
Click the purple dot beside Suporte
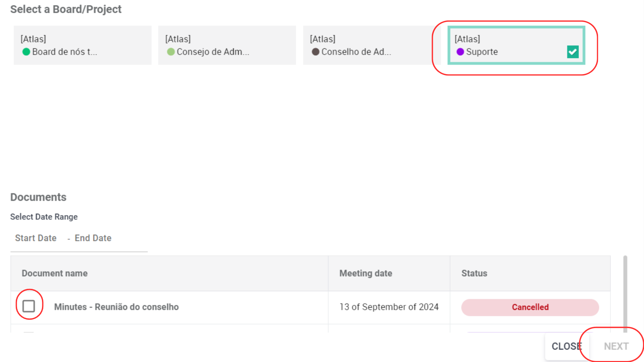[x=460, y=52]
